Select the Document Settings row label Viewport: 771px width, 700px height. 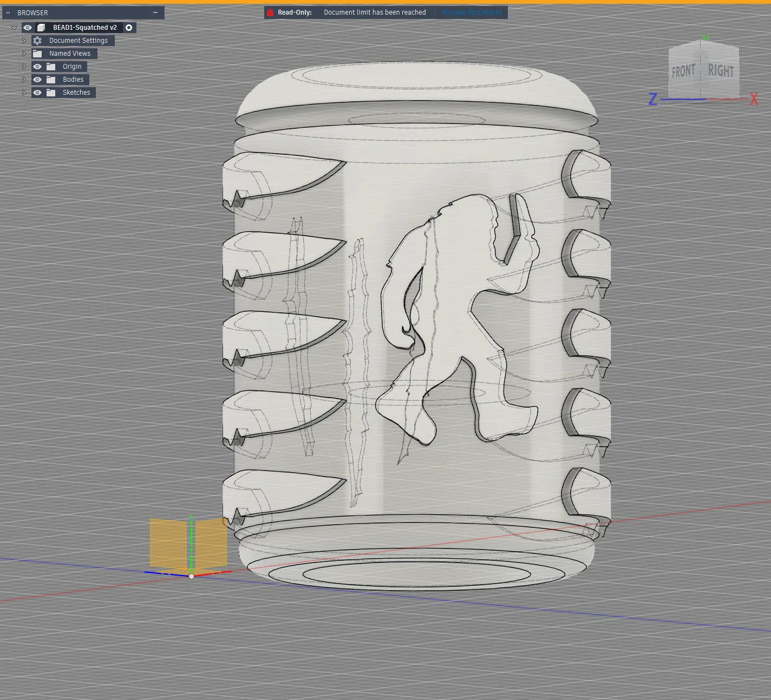pos(79,41)
